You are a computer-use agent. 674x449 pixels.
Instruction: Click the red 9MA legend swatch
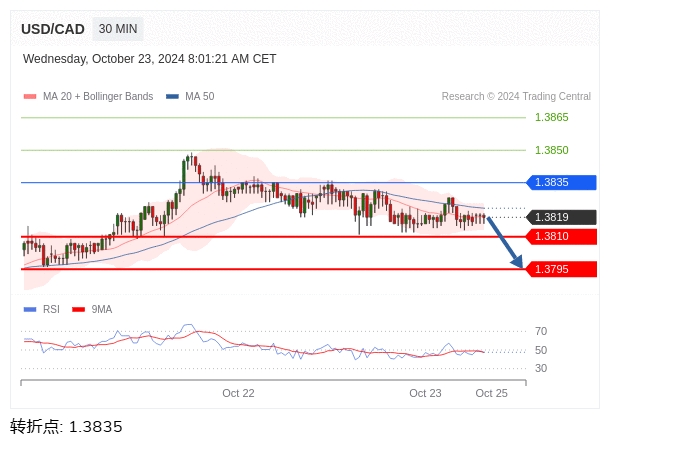coord(79,309)
